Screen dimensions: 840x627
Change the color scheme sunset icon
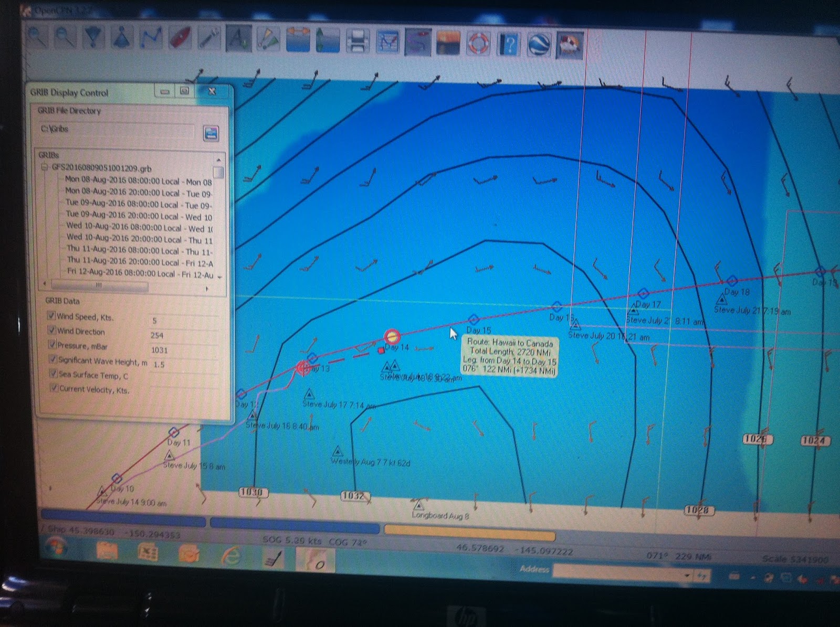448,42
